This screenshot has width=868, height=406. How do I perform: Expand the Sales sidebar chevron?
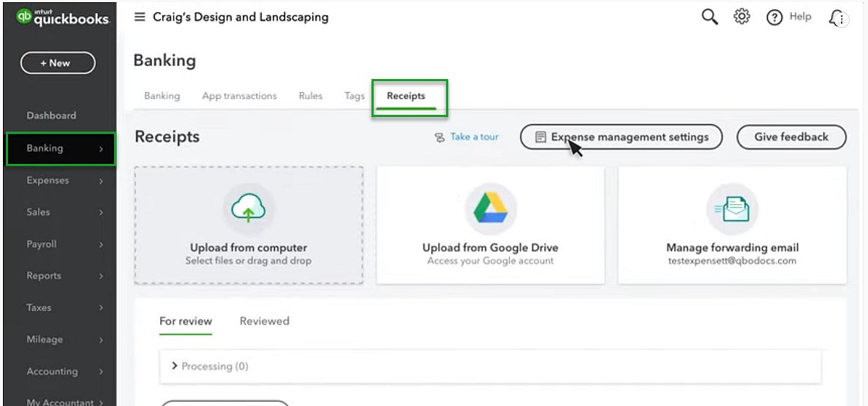click(x=102, y=213)
